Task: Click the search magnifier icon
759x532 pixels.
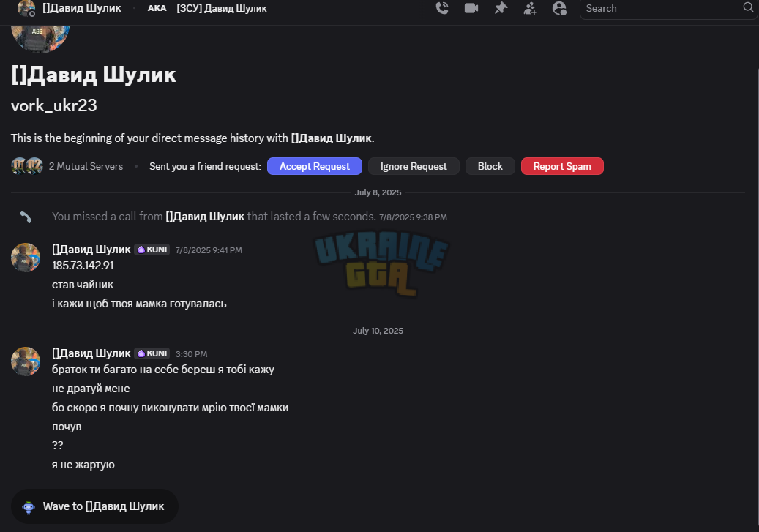Action: click(748, 8)
